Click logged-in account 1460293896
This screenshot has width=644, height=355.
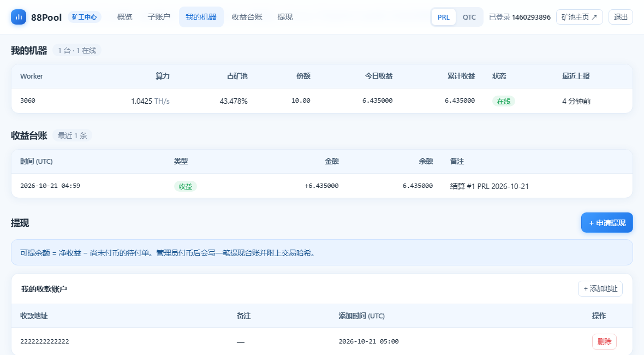(x=531, y=17)
